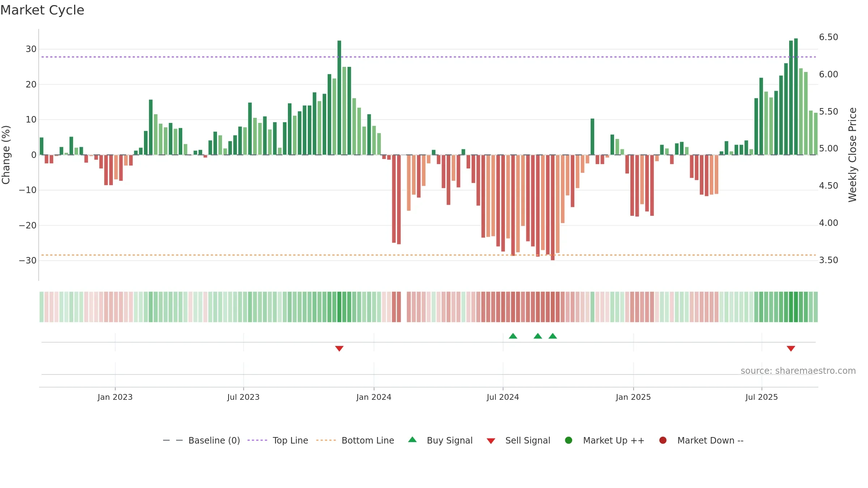Viewport: 868px width, 488px height.
Task: Click the −30 change axis tick
Action: 28,261
